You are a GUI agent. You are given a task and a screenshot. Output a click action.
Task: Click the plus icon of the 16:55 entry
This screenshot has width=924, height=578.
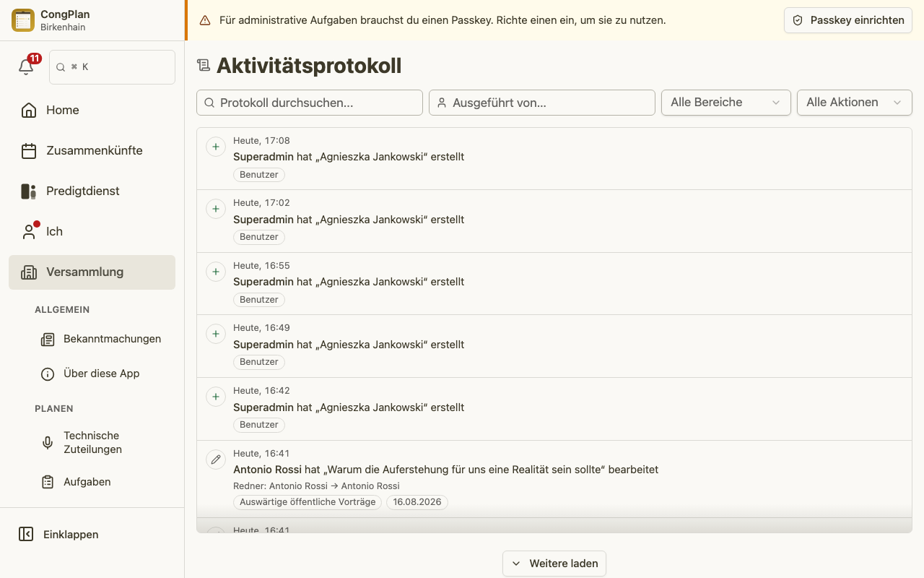216,272
